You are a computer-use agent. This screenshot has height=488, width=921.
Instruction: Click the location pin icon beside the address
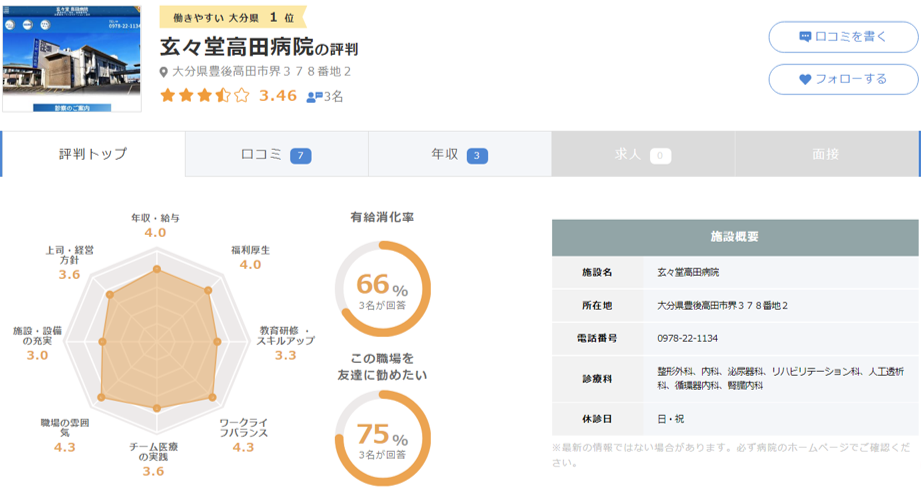[x=164, y=72]
